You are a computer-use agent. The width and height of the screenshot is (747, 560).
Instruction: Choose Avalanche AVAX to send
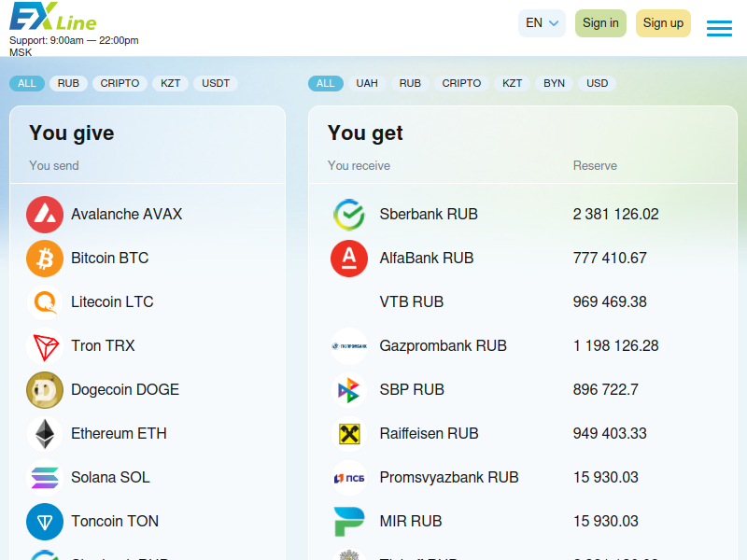point(148,215)
